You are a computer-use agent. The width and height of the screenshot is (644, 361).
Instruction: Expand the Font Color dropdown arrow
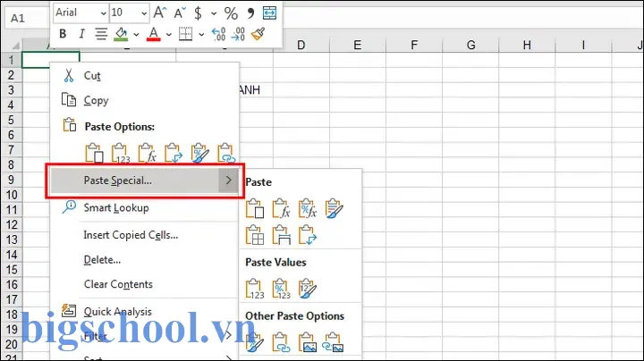click(x=169, y=35)
